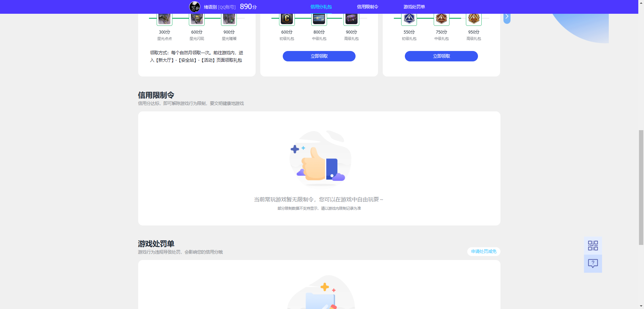This screenshot has height=309, width=644.
Task: Click the 信用限制令 section heading
Action: point(156,95)
